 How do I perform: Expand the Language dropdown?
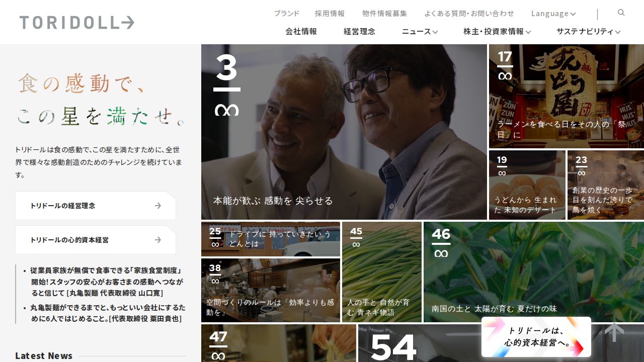click(553, 14)
